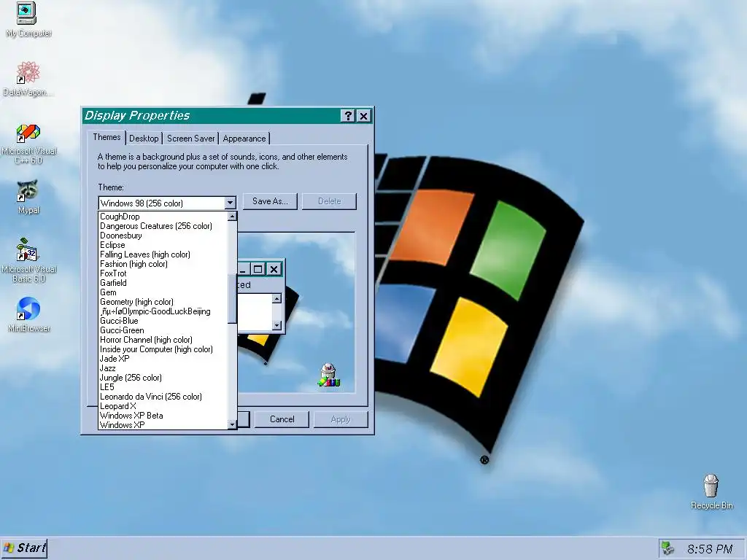Switch to the Appearance tab
The width and height of the screenshot is (747, 560).
tap(244, 138)
